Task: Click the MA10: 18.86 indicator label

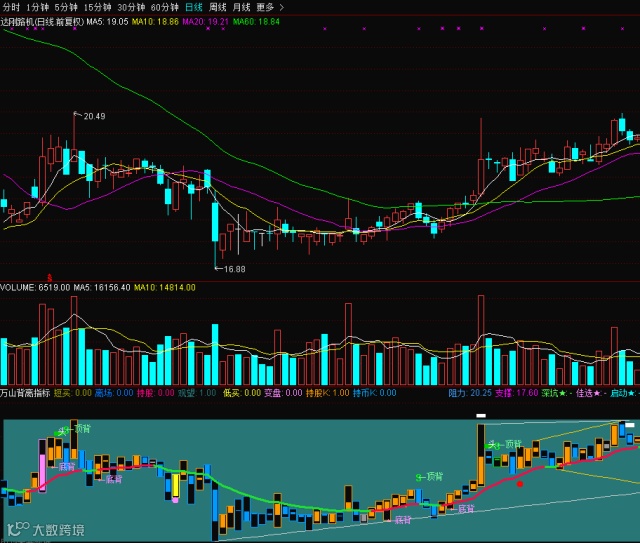Action: click(x=155, y=22)
